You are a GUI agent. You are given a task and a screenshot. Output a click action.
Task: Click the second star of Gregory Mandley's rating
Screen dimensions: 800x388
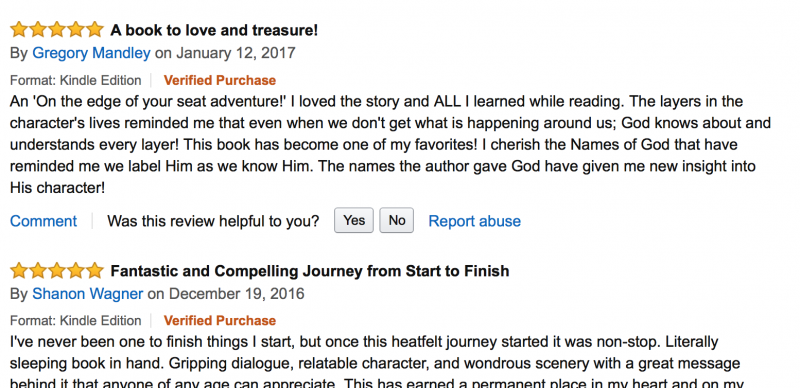(38, 30)
